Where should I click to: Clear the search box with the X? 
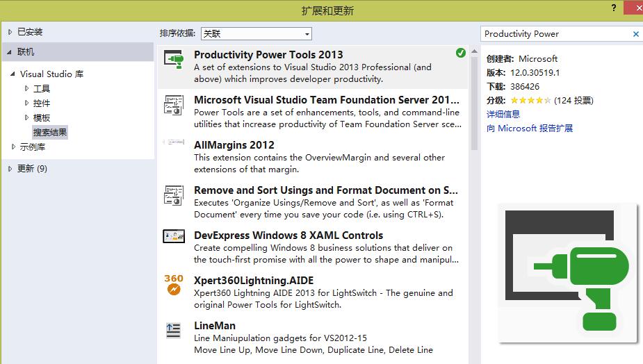[x=635, y=34]
